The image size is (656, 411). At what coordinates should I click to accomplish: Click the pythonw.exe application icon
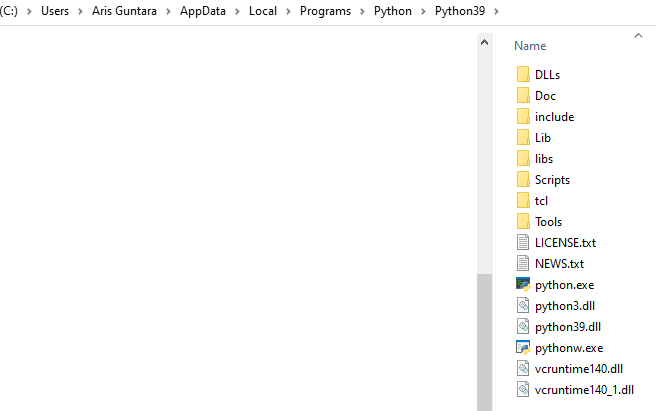click(523, 347)
